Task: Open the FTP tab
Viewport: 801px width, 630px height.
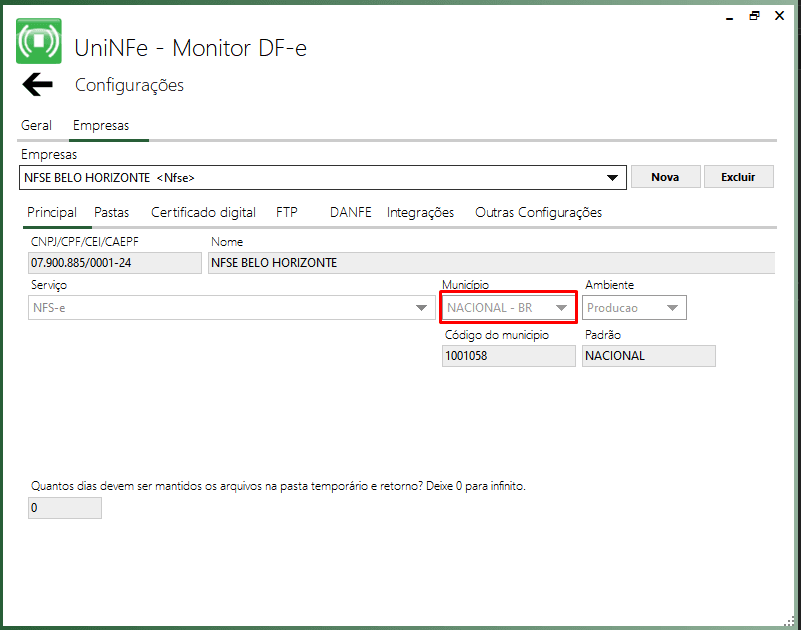Action: (x=287, y=213)
